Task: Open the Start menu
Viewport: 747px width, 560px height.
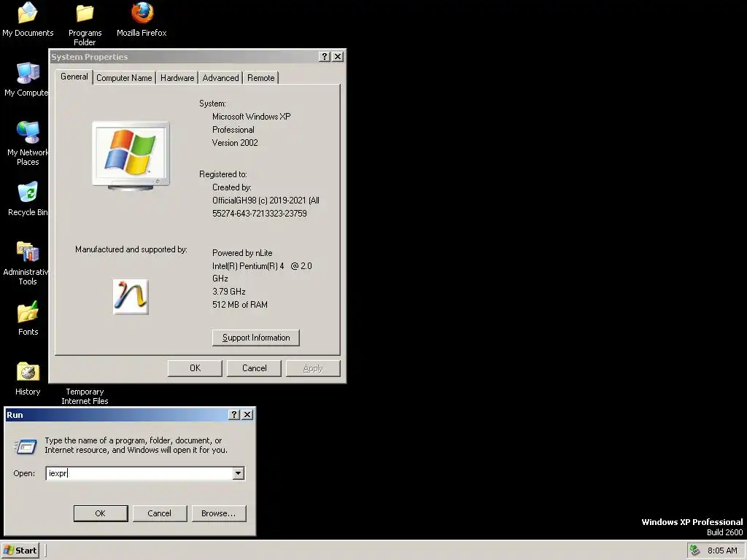Action: point(20,551)
